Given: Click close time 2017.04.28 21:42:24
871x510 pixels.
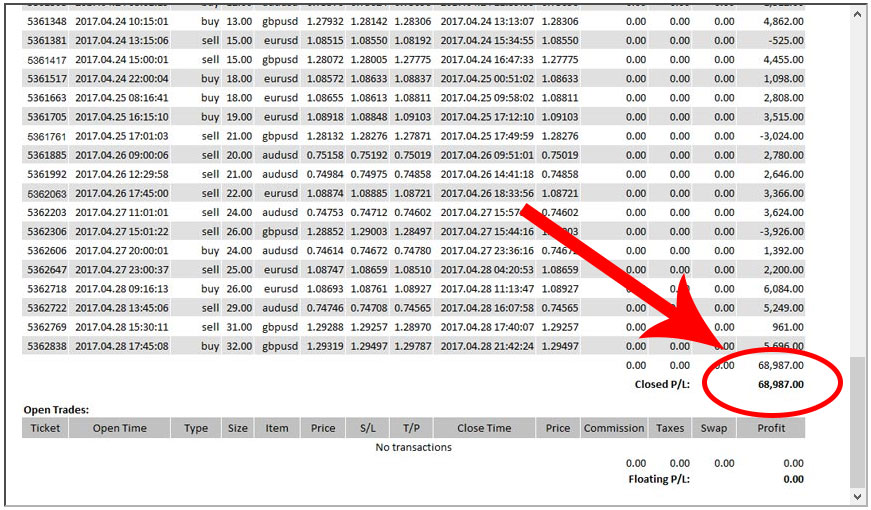Looking at the screenshot, I should click(487, 346).
